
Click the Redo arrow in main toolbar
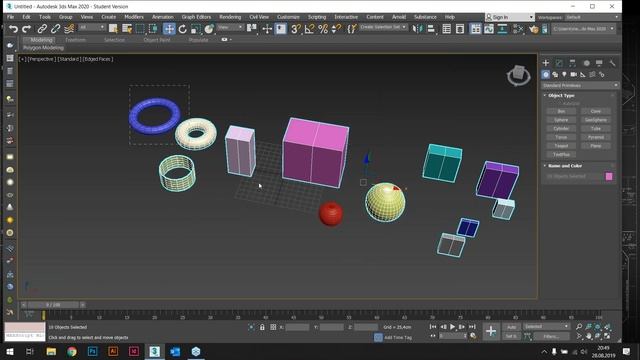[x=27, y=29]
